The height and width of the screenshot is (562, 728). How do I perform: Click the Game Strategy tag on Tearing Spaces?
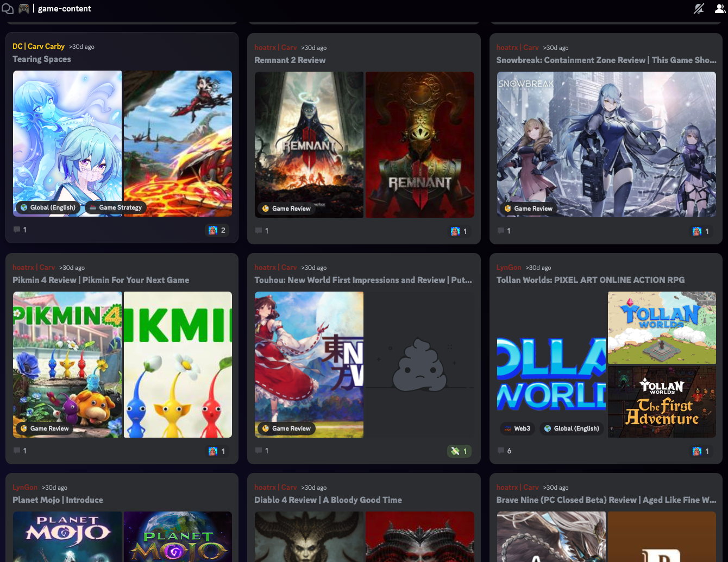(115, 207)
